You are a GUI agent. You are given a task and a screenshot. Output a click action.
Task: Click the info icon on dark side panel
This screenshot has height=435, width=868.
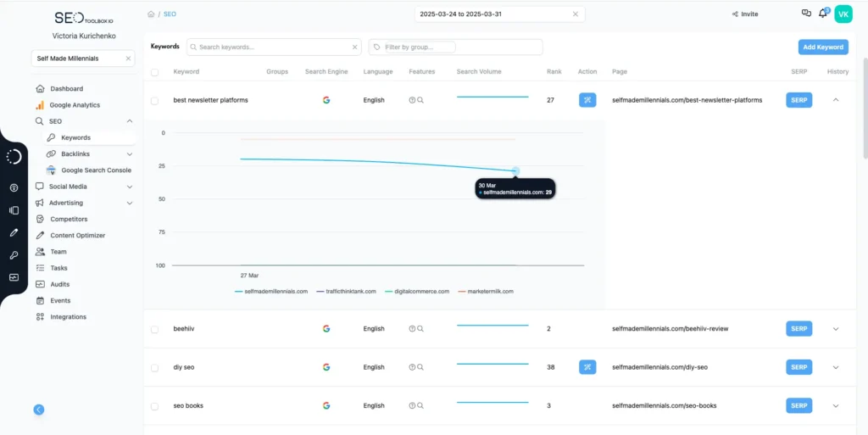14,187
